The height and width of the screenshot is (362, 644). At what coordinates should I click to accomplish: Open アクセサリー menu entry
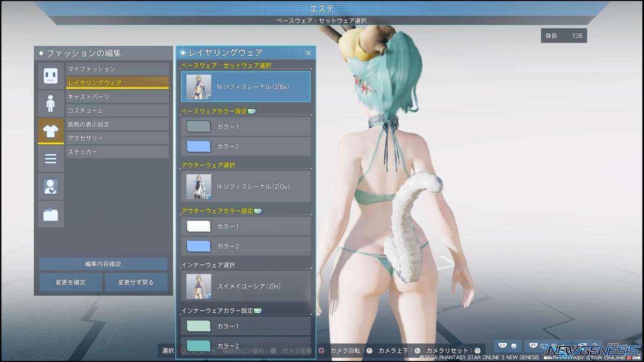point(117,138)
